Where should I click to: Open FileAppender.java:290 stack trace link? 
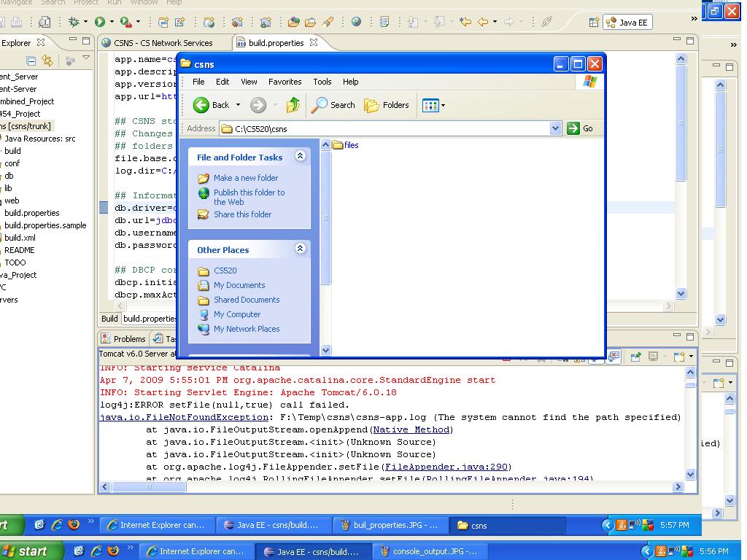click(x=447, y=467)
